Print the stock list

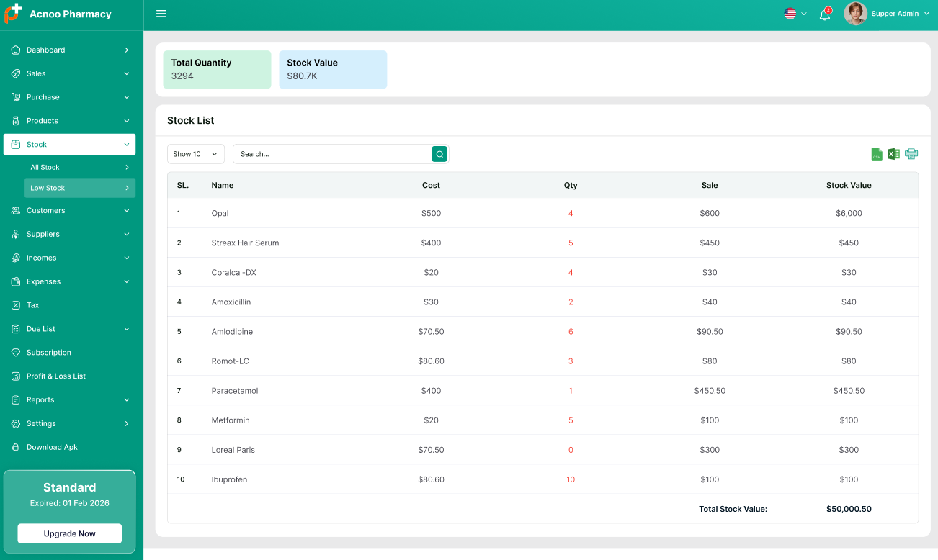point(911,154)
